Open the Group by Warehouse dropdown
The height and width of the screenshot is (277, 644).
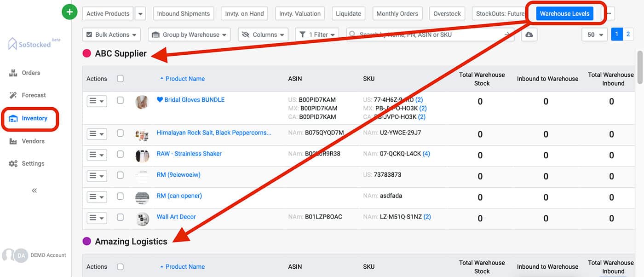189,34
